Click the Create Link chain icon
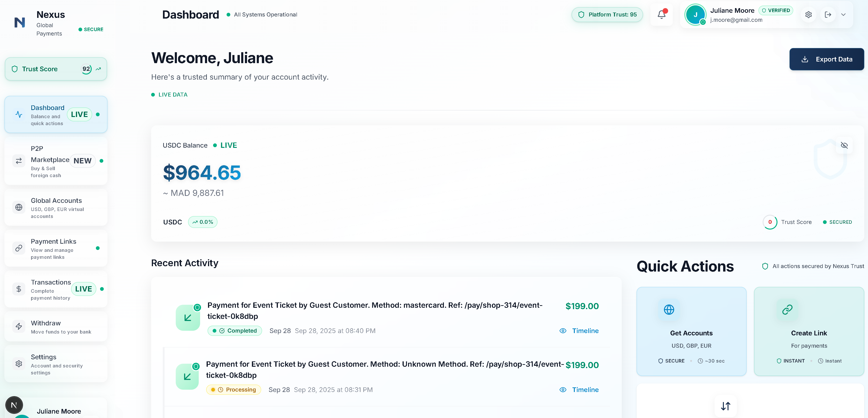Screen dimensions: 868x418 pos(787,309)
